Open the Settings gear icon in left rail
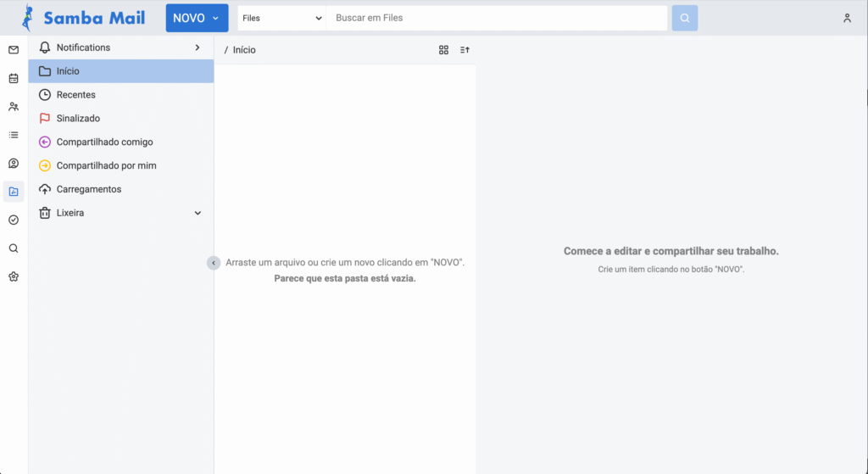Screen dimensions: 868x474 click(x=14, y=276)
